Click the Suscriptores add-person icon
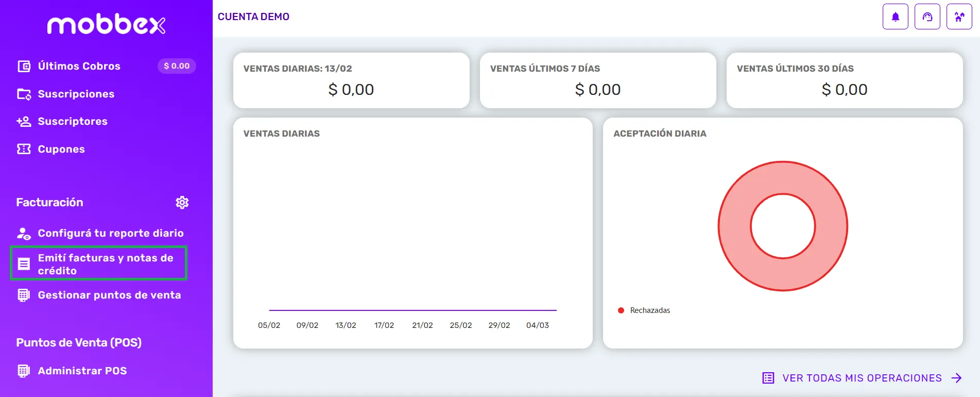980x397 pixels. click(x=24, y=121)
